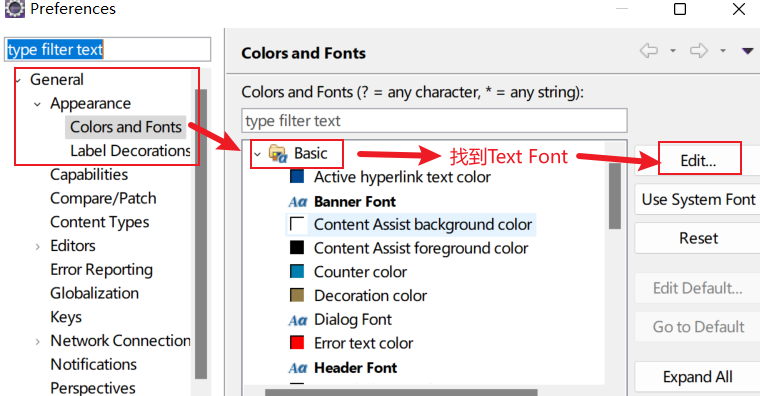Click the Basic category folder icon

click(x=278, y=154)
